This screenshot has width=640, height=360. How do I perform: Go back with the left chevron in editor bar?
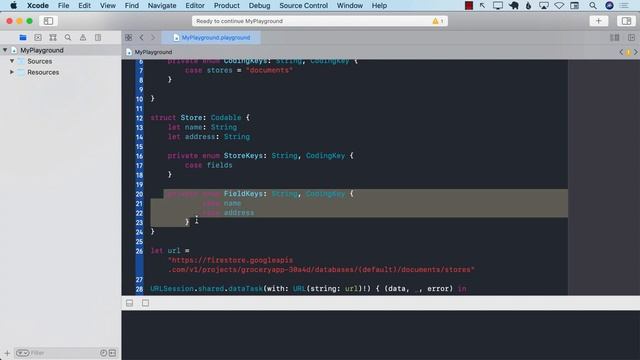(x=142, y=38)
